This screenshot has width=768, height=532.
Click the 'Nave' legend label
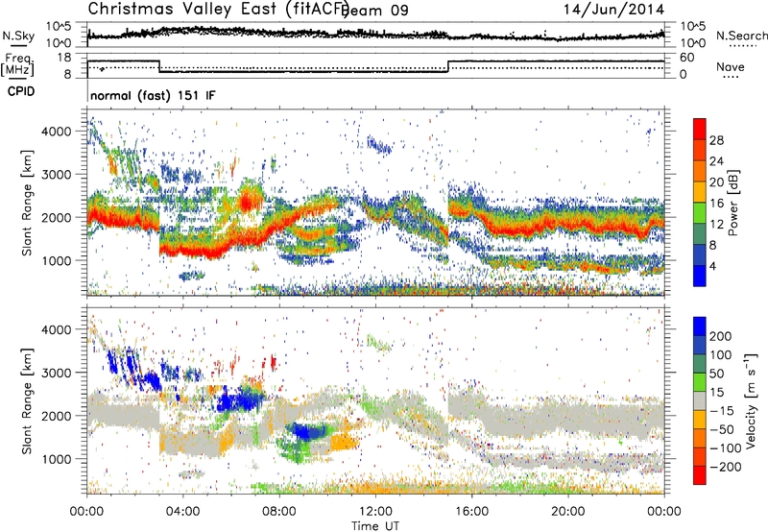(731, 66)
